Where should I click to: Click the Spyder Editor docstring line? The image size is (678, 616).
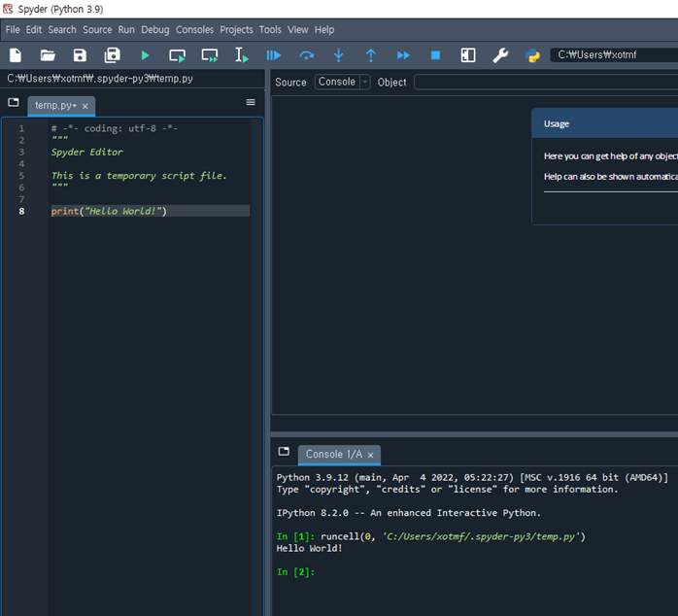point(86,152)
